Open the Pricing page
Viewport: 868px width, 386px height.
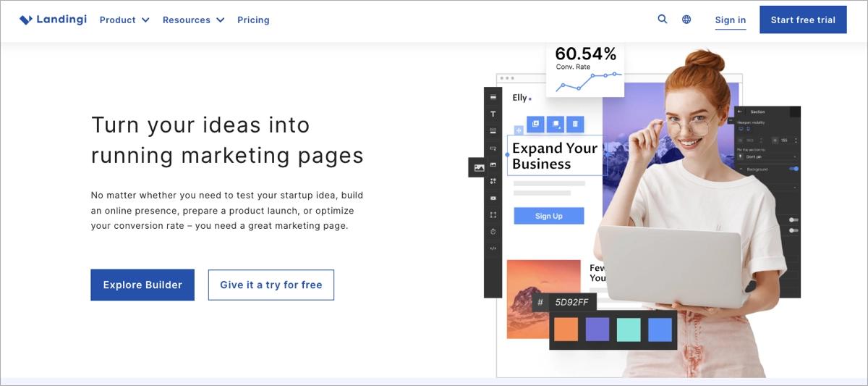tap(253, 20)
